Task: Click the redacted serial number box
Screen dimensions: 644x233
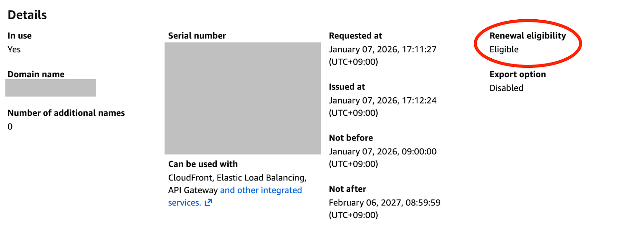Action: (242, 98)
